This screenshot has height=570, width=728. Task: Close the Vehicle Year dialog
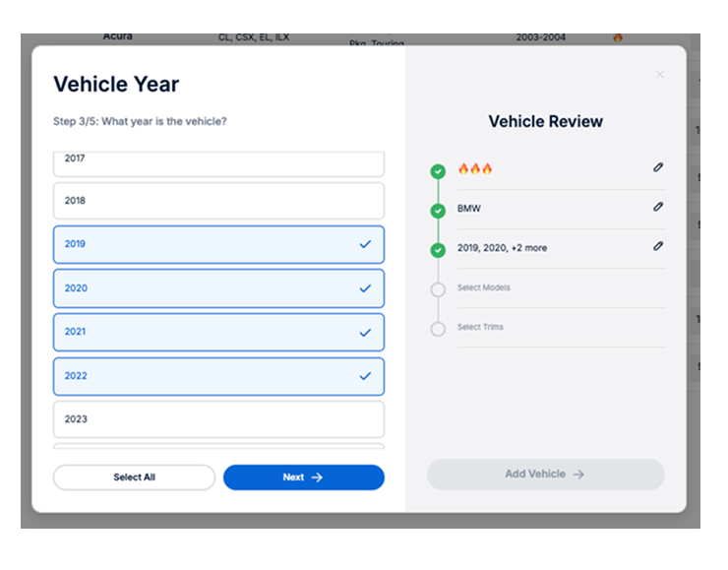point(660,75)
